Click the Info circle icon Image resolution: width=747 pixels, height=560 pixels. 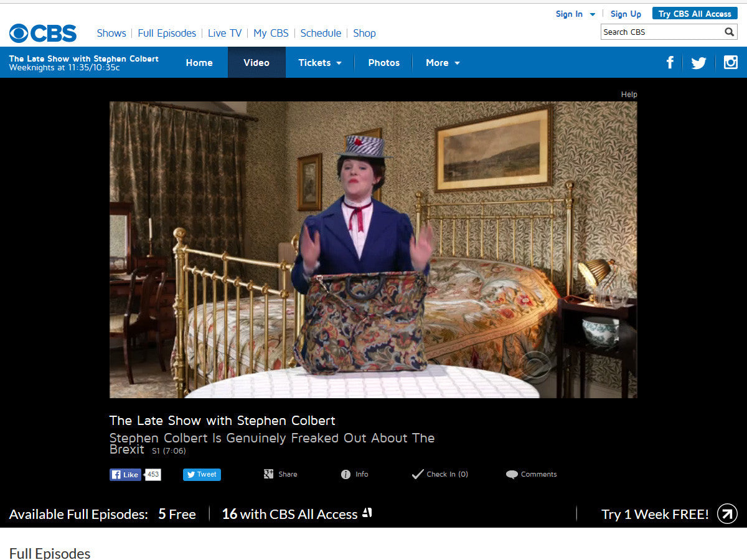coord(346,474)
